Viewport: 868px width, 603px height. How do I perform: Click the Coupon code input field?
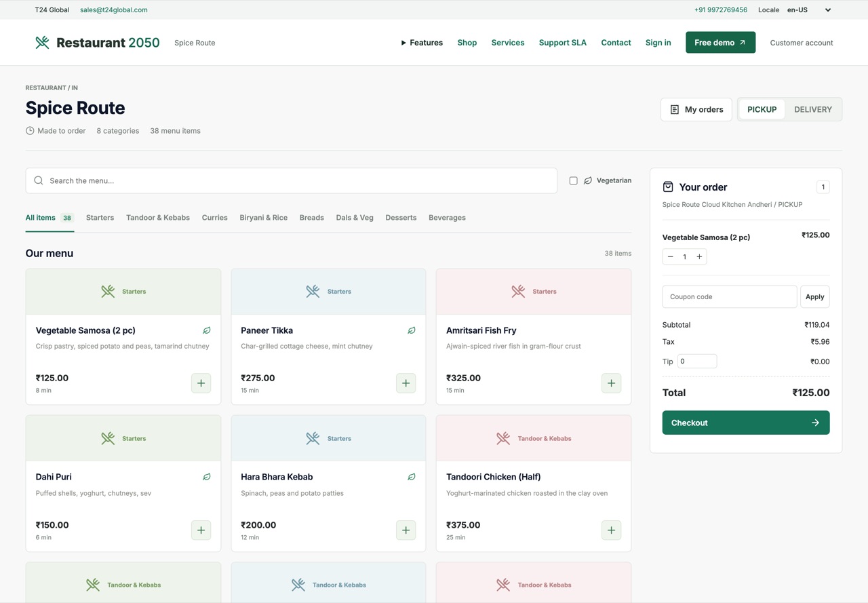point(730,296)
